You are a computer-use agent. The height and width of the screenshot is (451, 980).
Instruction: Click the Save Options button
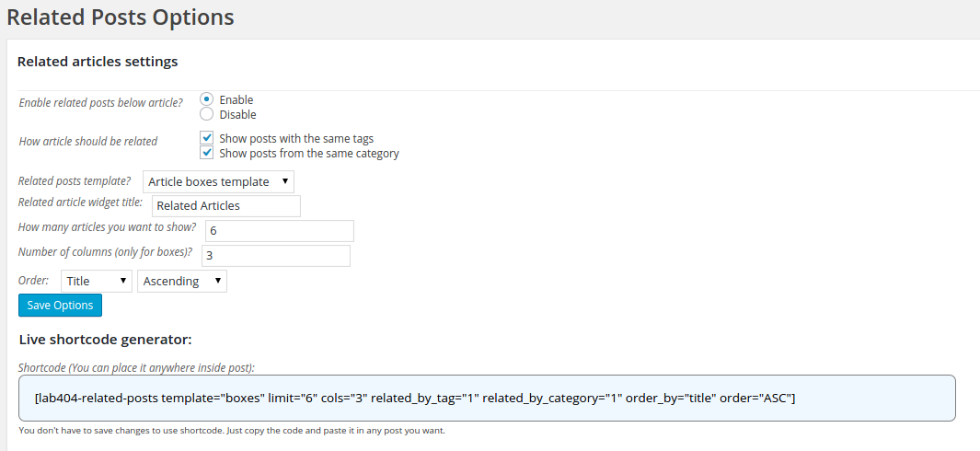point(60,306)
